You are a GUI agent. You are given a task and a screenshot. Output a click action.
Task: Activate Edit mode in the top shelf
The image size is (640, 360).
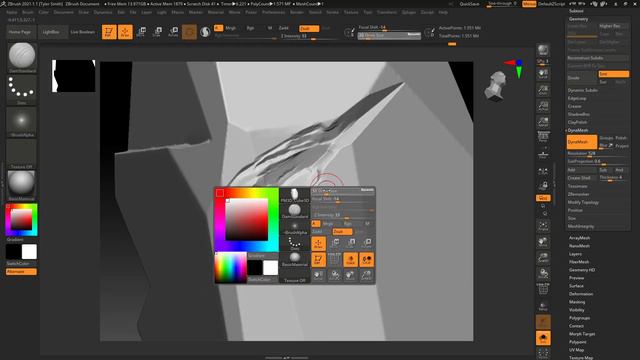point(109,32)
